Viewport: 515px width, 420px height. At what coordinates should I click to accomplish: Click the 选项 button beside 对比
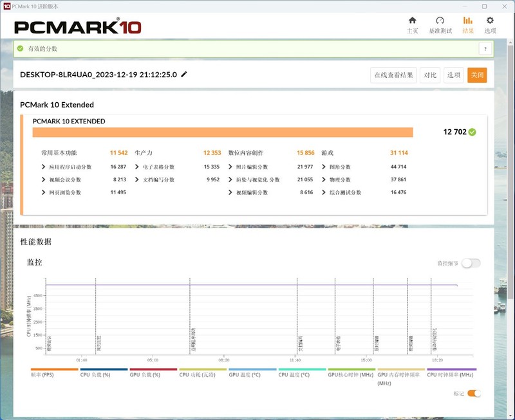[x=454, y=75]
